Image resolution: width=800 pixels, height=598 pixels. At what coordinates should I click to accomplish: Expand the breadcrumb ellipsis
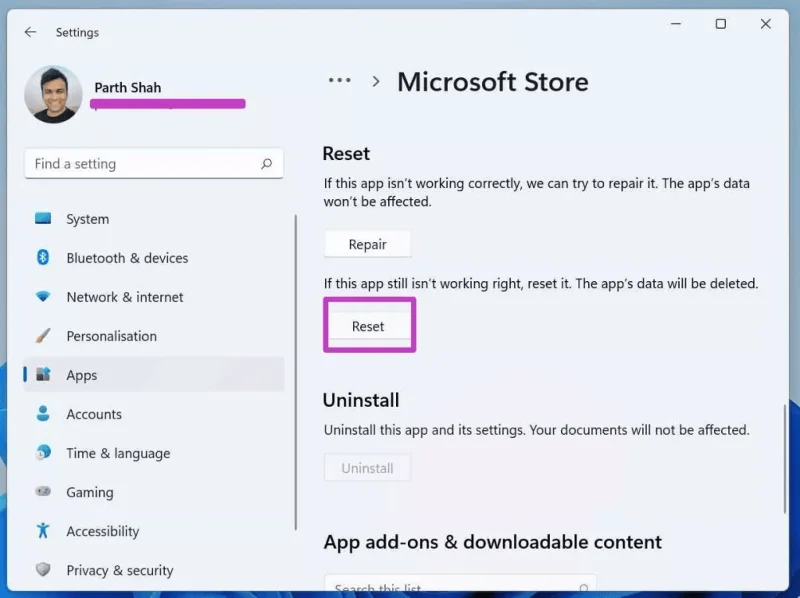coord(340,81)
